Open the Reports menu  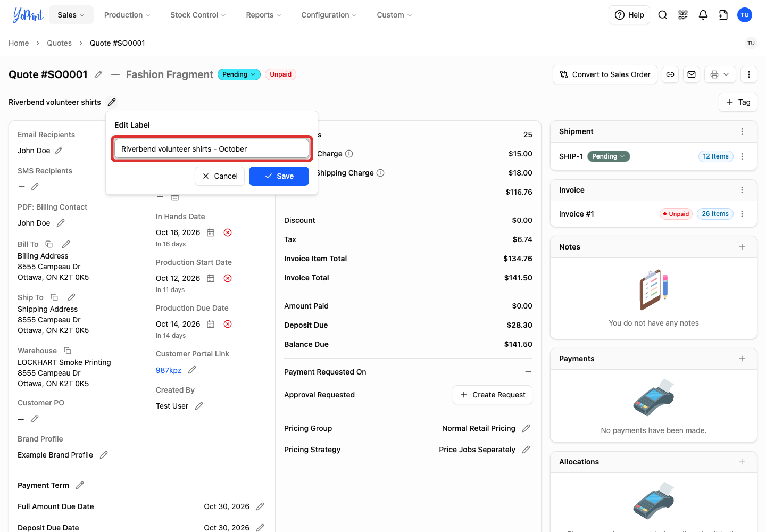coord(263,15)
